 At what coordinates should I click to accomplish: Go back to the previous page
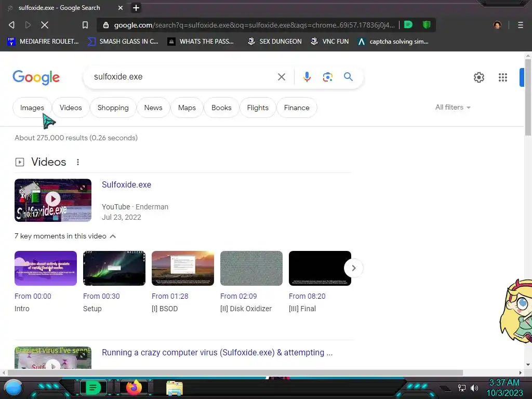tap(11, 25)
